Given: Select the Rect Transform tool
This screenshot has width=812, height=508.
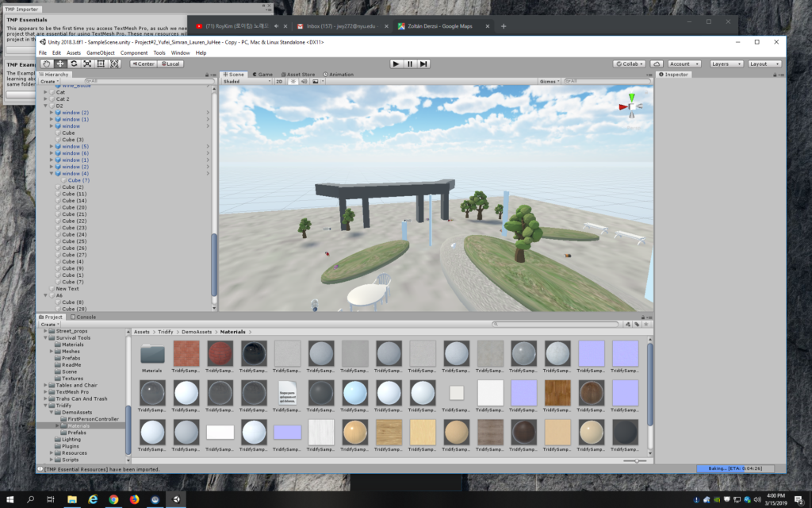Looking at the screenshot, I should click(101, 63).
